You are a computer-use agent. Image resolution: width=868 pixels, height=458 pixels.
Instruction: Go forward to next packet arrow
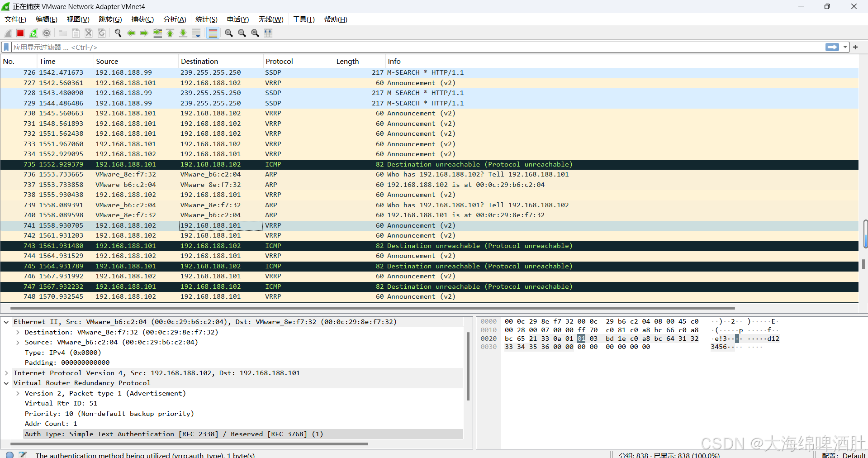(144, 33)
